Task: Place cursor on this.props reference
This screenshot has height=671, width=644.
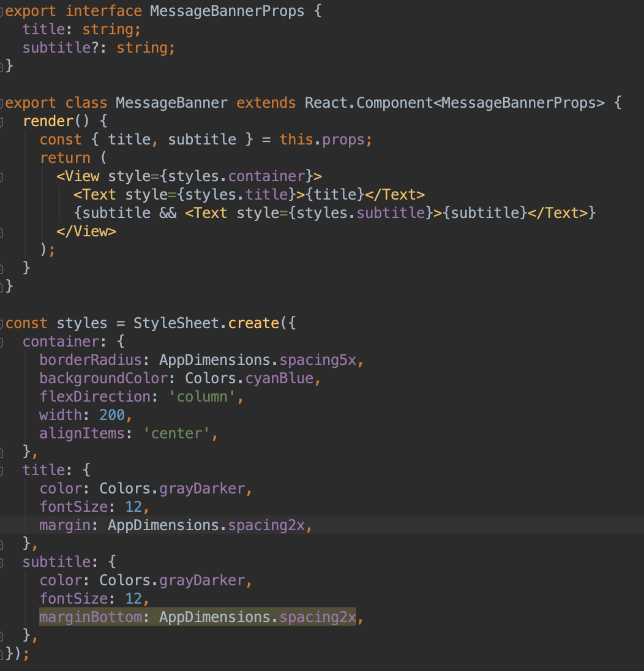Action: 323,139
